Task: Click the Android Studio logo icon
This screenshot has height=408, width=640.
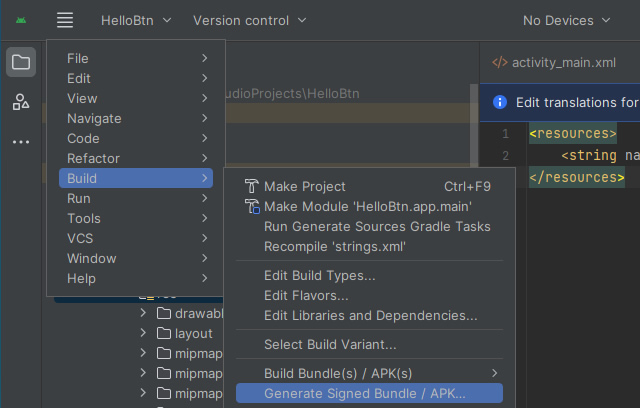Action: coord(22,20)
